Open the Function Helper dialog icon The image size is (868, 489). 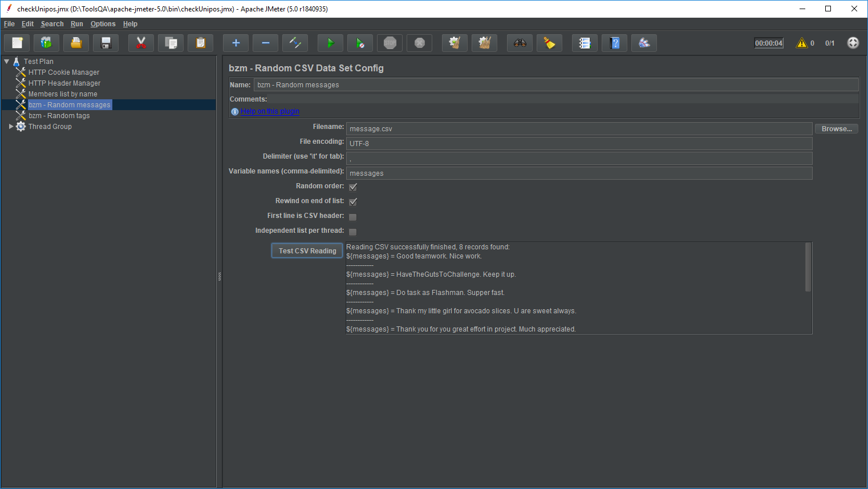[x=585, y=43]
